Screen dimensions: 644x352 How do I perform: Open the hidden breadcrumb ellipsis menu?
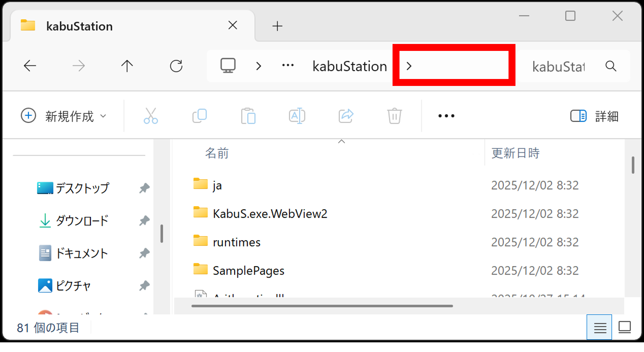pos(288,65)
